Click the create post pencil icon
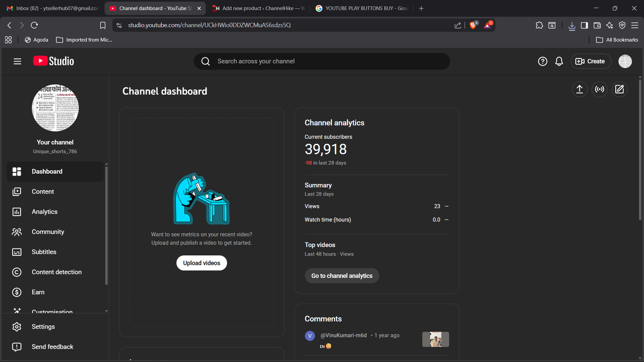The width and height of the screenshot is (644, 362). pyautogui.click(x=619, y=89)
